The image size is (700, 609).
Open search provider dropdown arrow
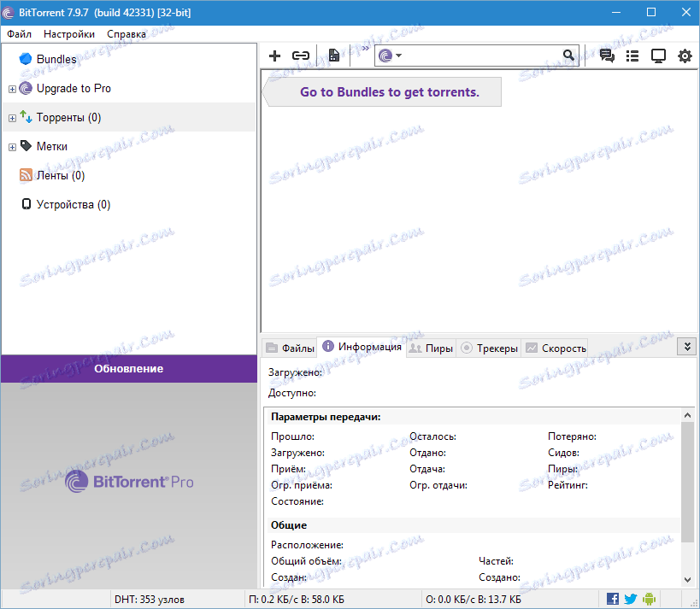point(398,56)
